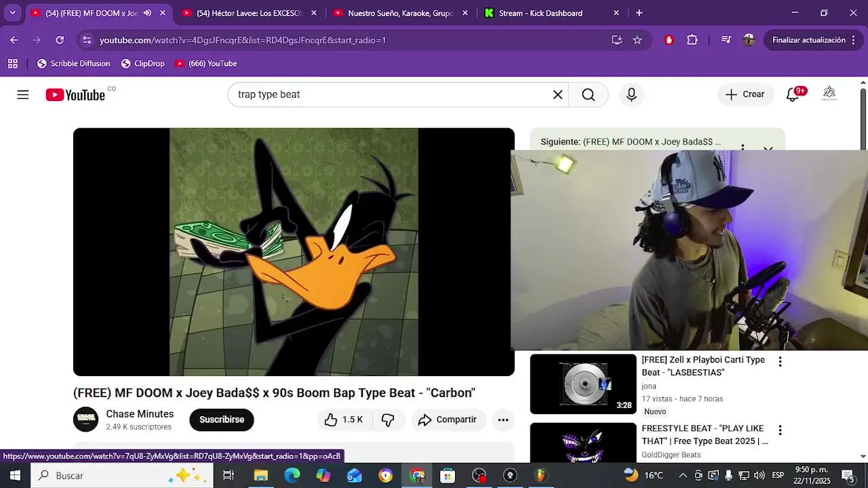Clear the search box with the X icon
Viewport: 868px width, 488px height.
coord(557,95)
